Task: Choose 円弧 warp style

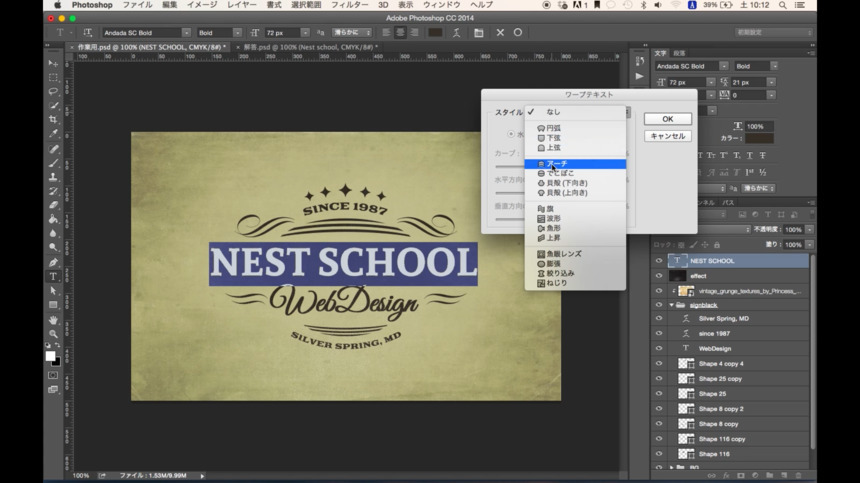Action: point(575,128)
